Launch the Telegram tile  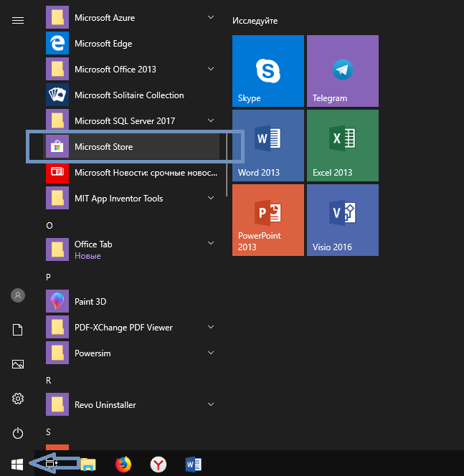coord(343,71)
